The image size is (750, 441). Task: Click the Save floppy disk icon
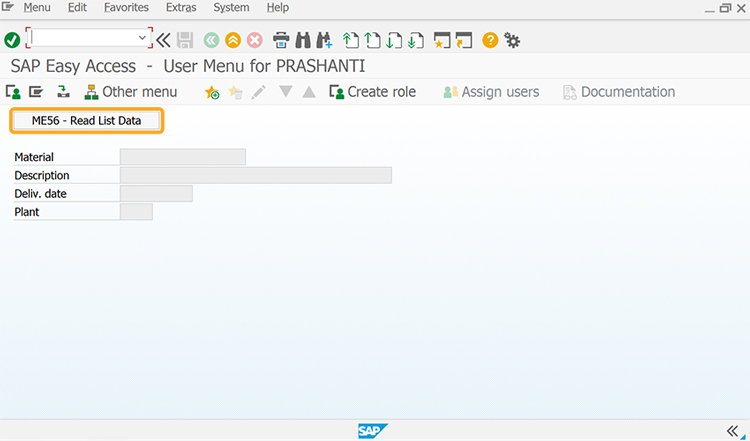point(185,40)
